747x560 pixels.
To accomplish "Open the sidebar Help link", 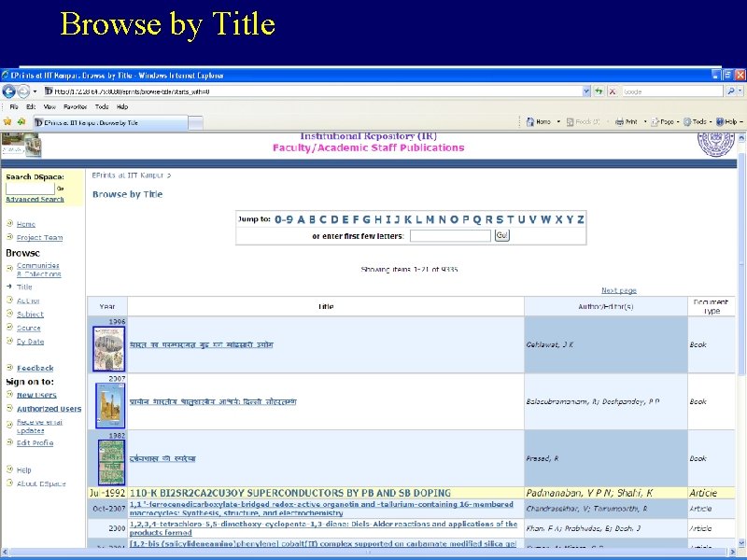I will [24, 470].
